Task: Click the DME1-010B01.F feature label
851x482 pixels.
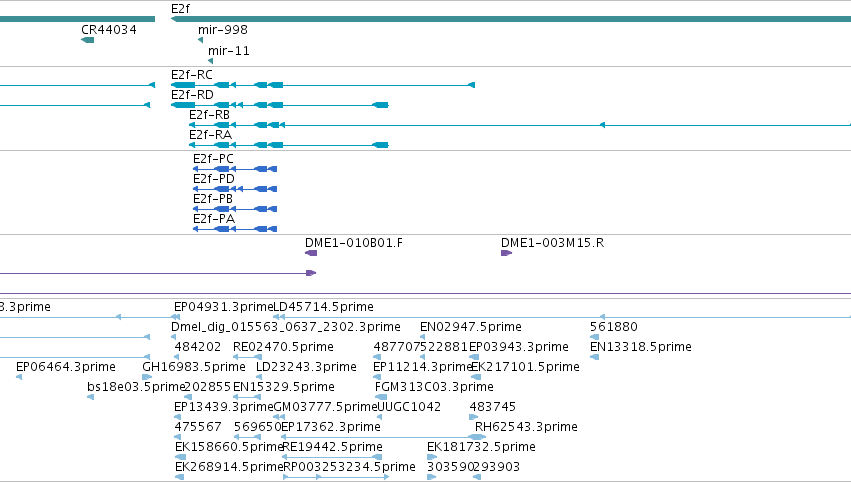Action: [x=354, y=243]
